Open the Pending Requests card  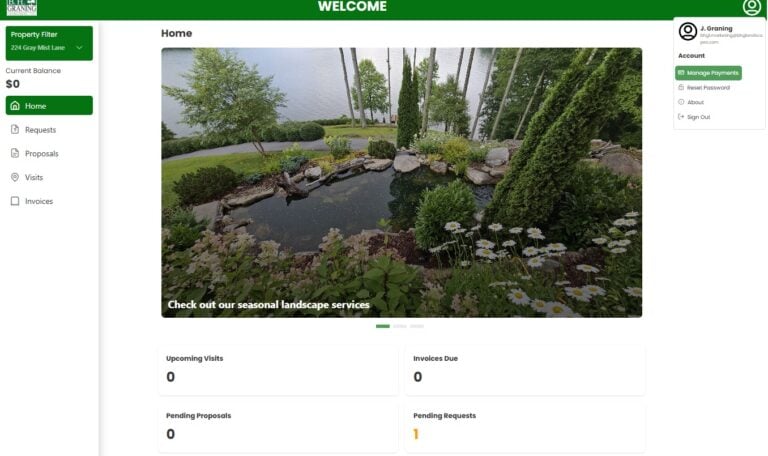(x=525, y=428)
